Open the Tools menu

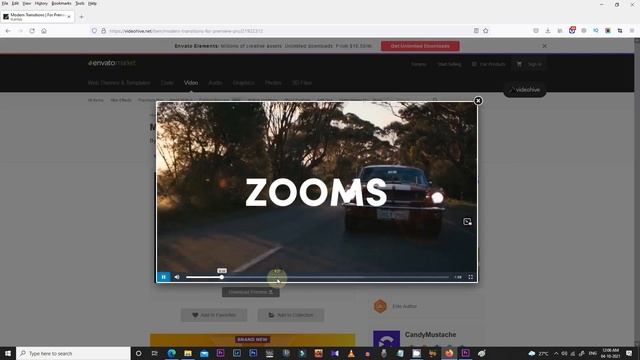(80, 3)
